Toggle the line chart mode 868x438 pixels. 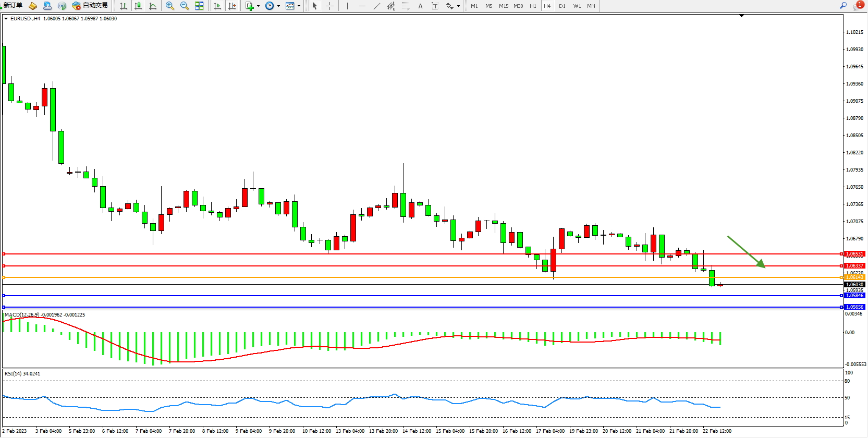pyautogui.click(x=153, y=6)
